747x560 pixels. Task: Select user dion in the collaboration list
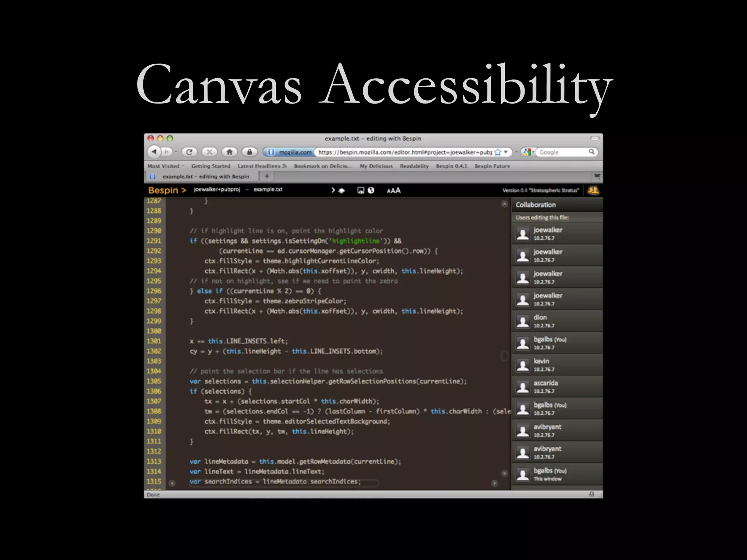(557, 321)
